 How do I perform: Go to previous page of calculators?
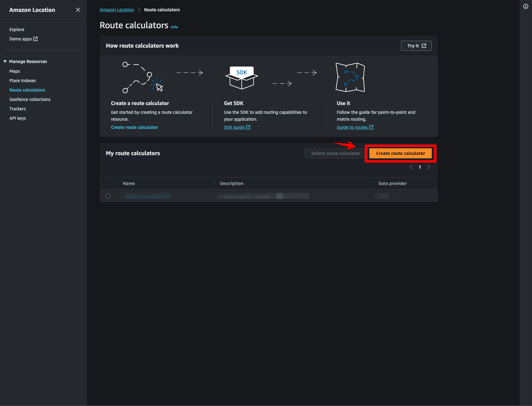tap(411, 167)
